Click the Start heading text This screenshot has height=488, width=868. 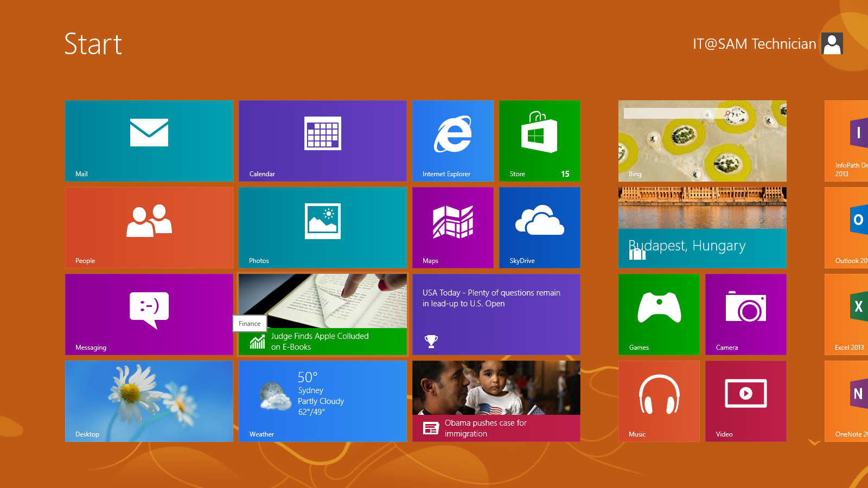93,44
